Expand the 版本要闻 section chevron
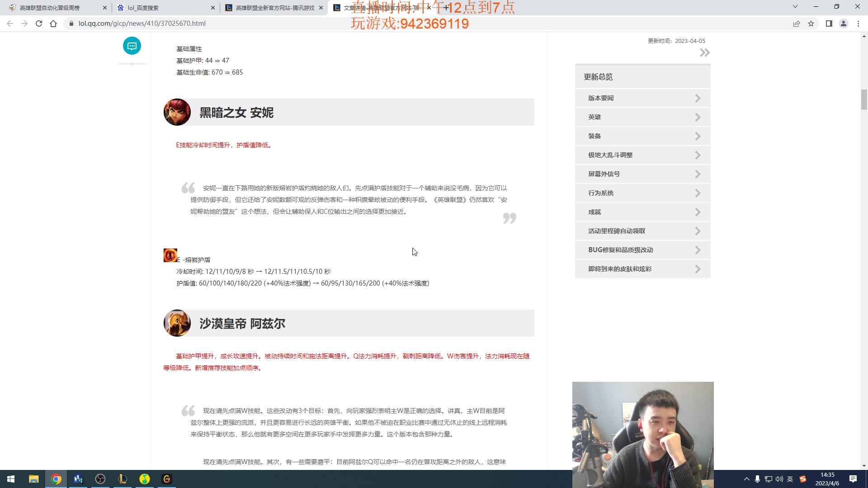Screen dimensions: 868x488 point(698,98)
